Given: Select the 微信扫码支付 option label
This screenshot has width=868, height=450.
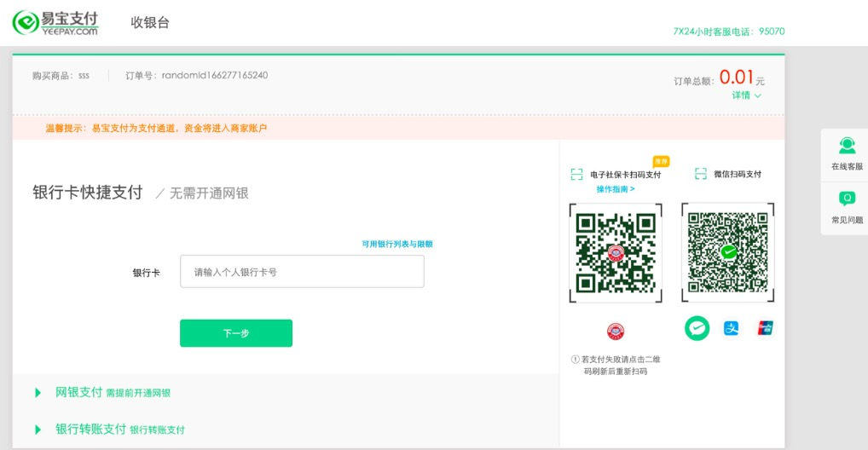Looking at the screenshot, I should tap(738, 175).
